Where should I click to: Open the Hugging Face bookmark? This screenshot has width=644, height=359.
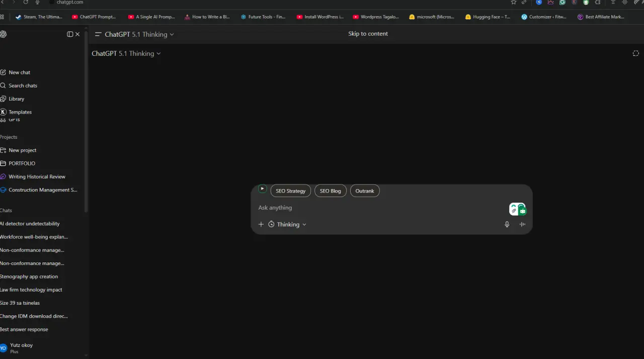click(488, 17)
